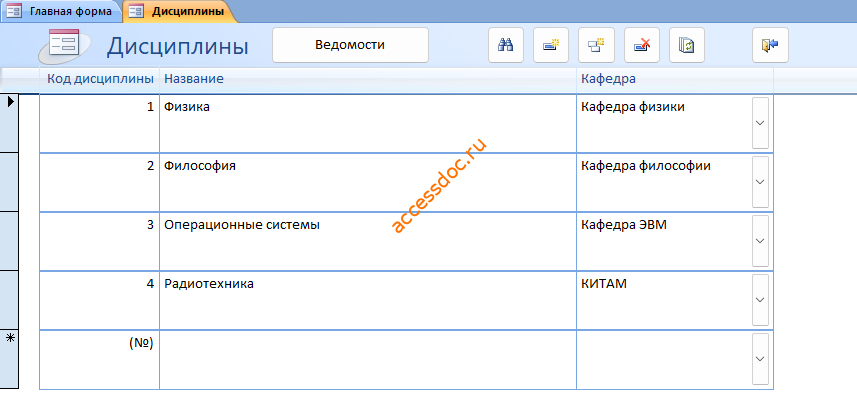Click the new record asterisk selector
This screenshot has width=857, height=411.
[9, 360]
